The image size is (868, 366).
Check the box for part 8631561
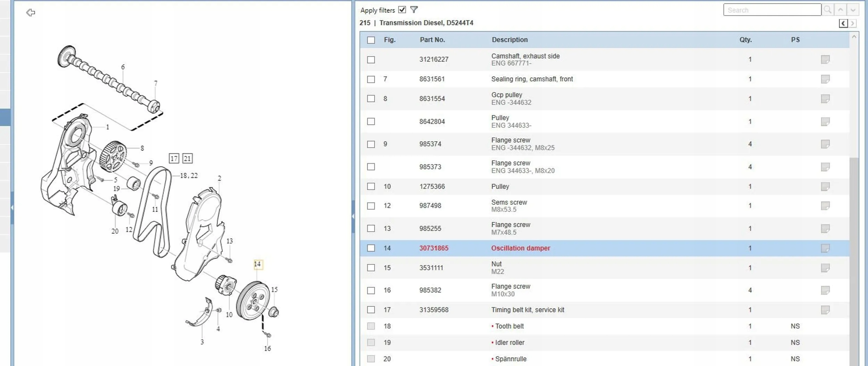(x=371, y=79)
